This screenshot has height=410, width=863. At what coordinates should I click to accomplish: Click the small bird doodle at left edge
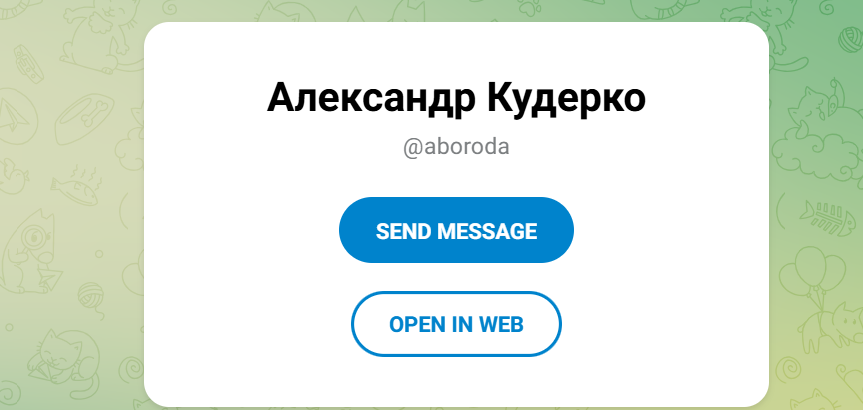pos(12,177)
